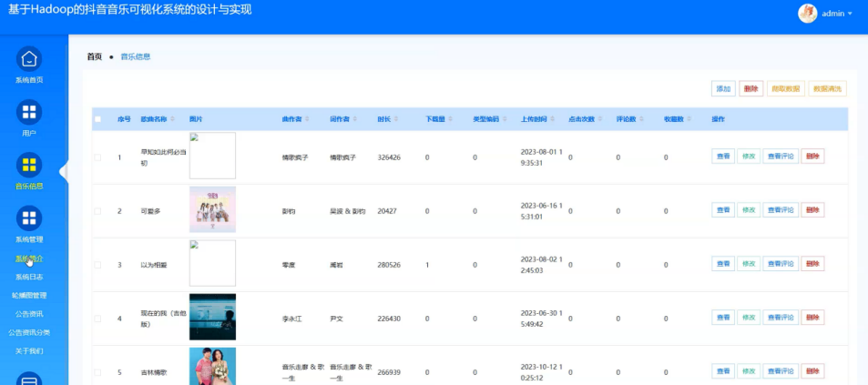Open the admin user dropdown arrow
Viewport: 868px width, 385px height.
tap(850, 14)
